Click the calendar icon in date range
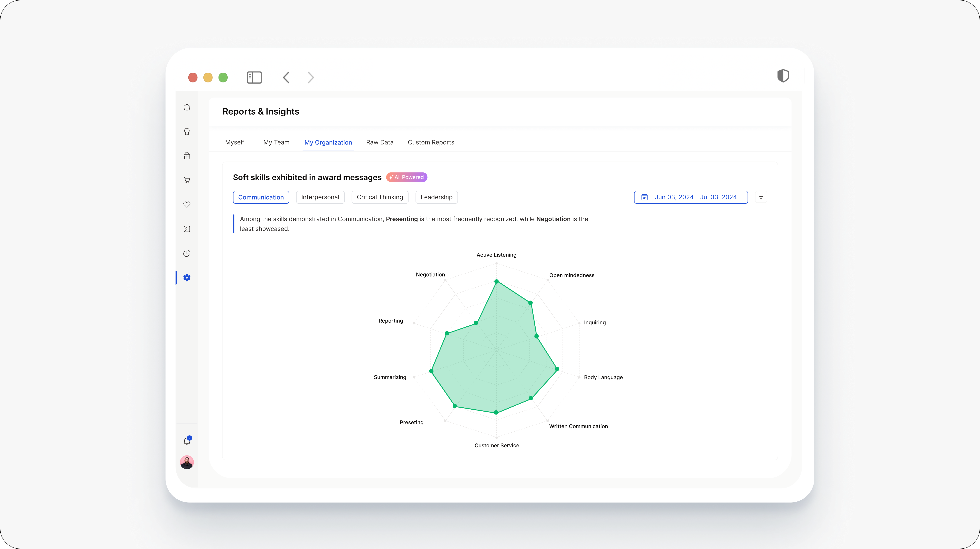980x549 pixels. point(644,197)
